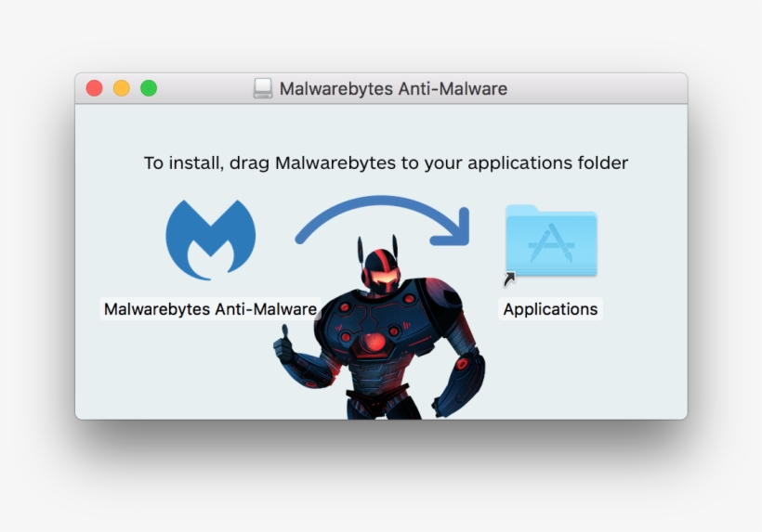Minimize the window with yellow button
The height and width of the screenshot is (532, 762).
tap(122, 88)
